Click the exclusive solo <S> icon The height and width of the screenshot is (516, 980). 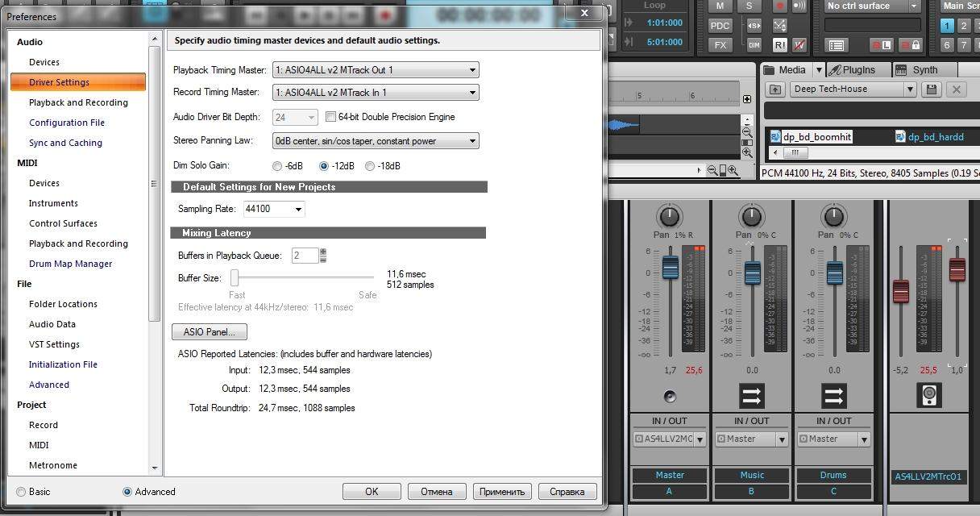click(x=754, y=26)
